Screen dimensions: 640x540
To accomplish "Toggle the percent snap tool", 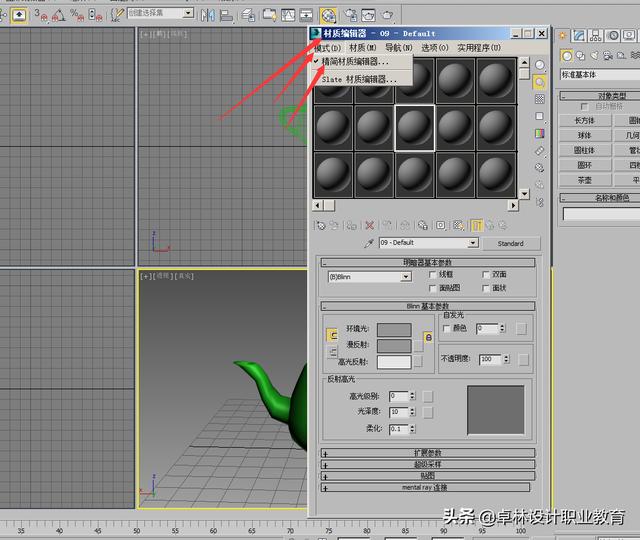I will [x=76, y=16].
